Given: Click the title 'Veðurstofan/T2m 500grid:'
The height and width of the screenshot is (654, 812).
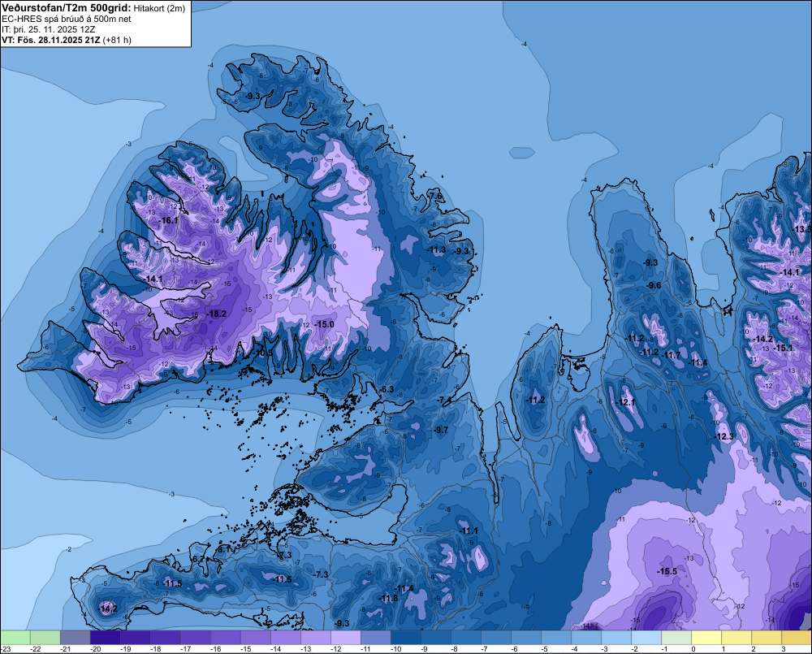Looking at the screenshot, I should click(x=65, y=8).
